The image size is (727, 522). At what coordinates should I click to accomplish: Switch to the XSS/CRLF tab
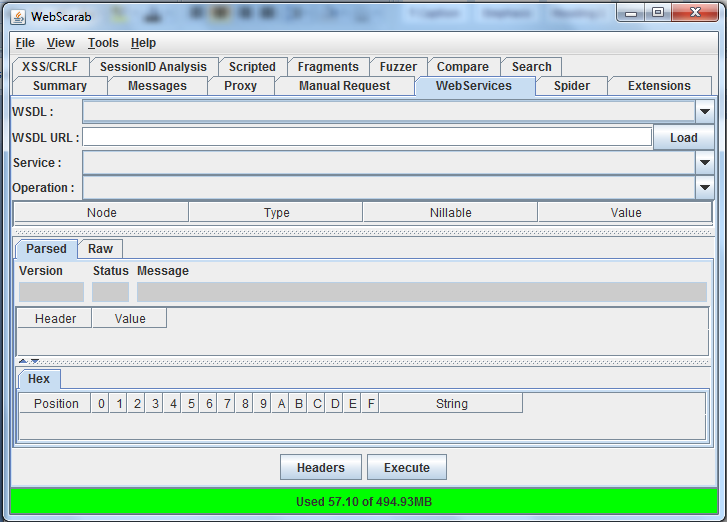tap(50, 67)
